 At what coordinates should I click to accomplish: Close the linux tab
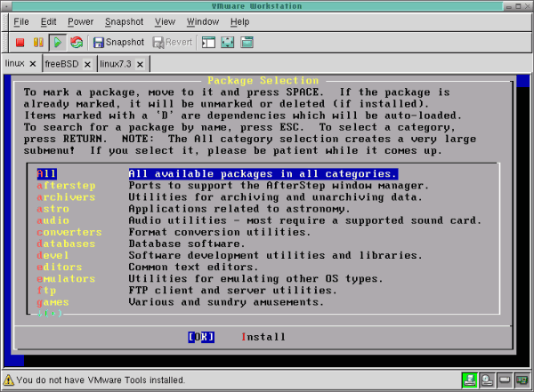[33, 64]
